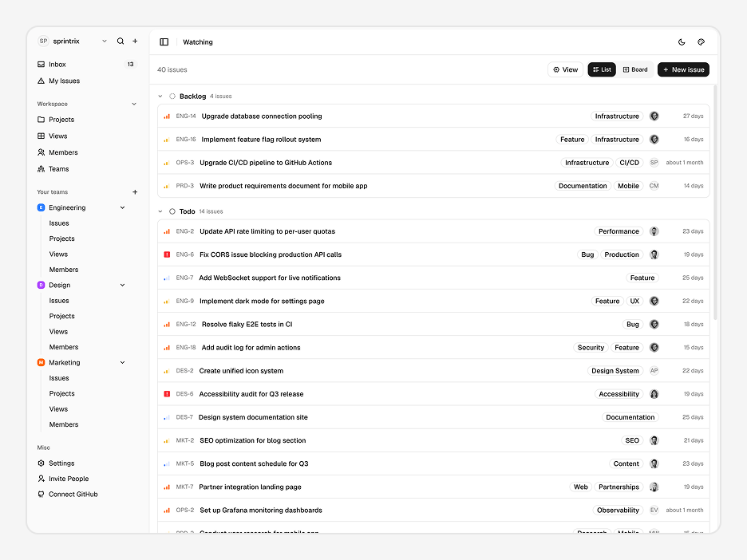Click the CI/CD label on OPS-3
The image size is (747, 560).
coord(630,163)
